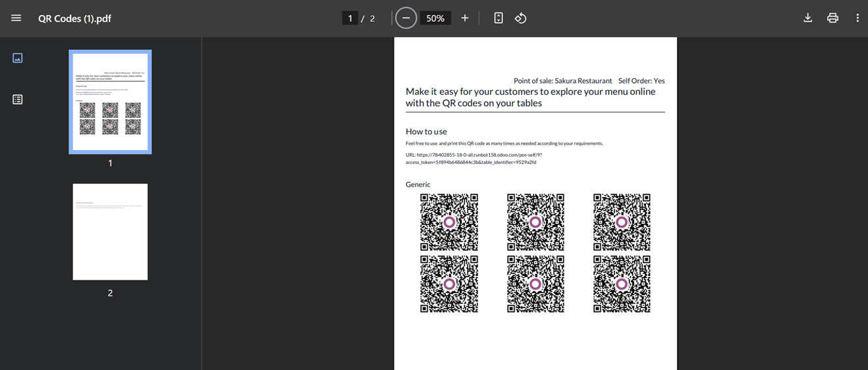
Task: Zoom out with the minus button
Action: [x=406, y=18]
